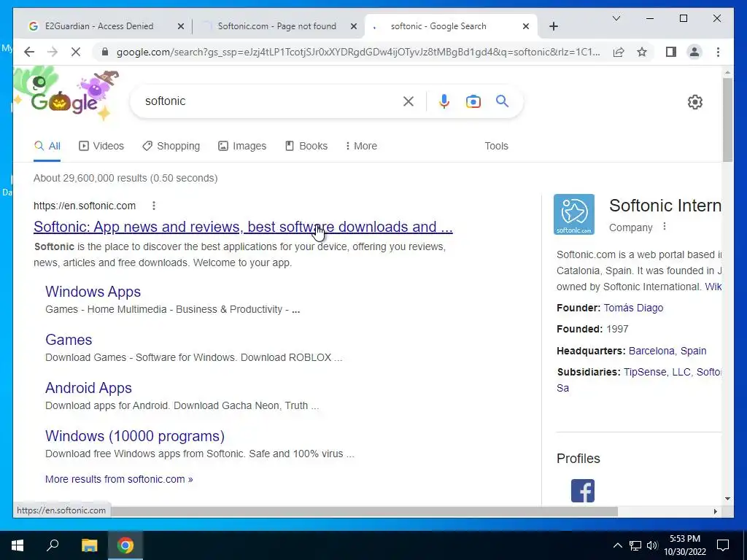
Task: Open the Spain headquarters link
Action: tap(693, 351)
